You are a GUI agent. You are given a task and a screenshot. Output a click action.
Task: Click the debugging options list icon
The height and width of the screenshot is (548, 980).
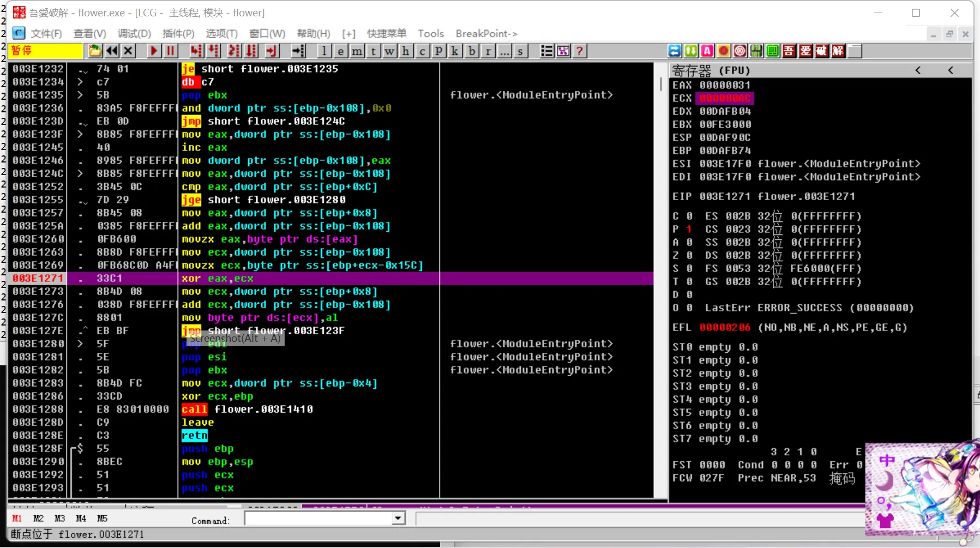546,51
